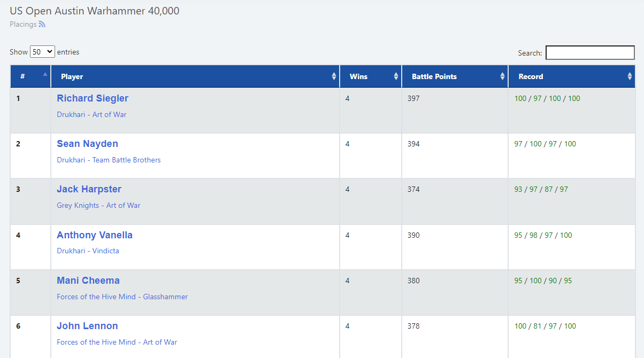Open the Show entries dropdown
This screenshot has width=644, height=358.
tap(42, 52)
